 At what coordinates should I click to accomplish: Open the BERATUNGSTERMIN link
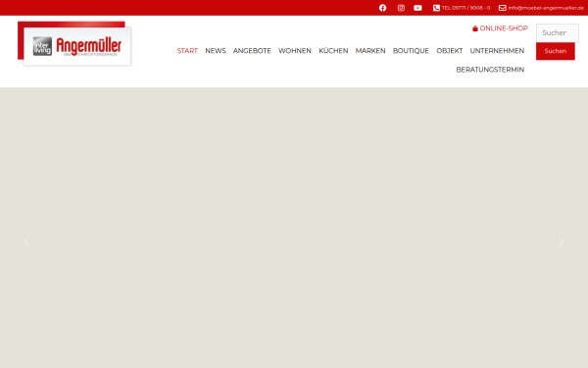point(490,70)
